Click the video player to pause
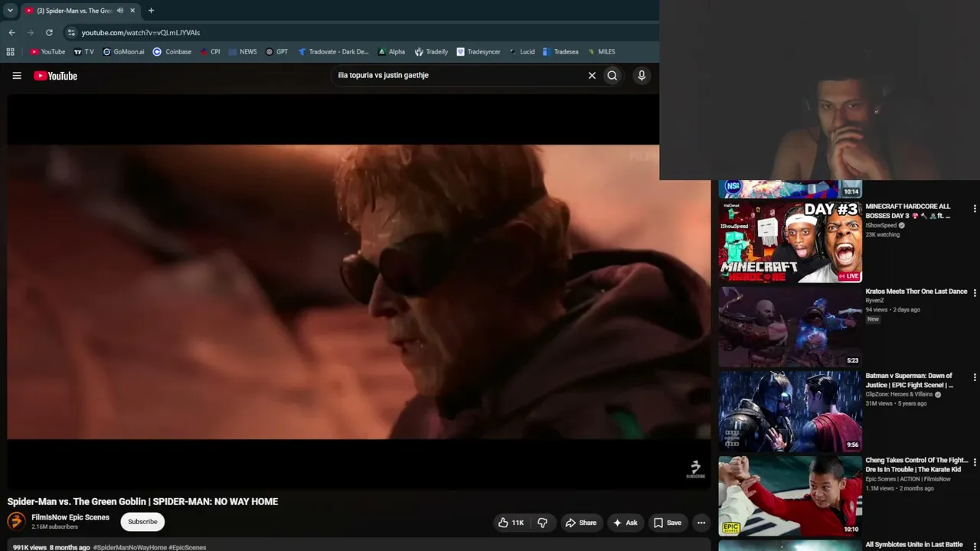Image resolution: width=980 pixels, height=551 pixels. click(x=359, y=291)
